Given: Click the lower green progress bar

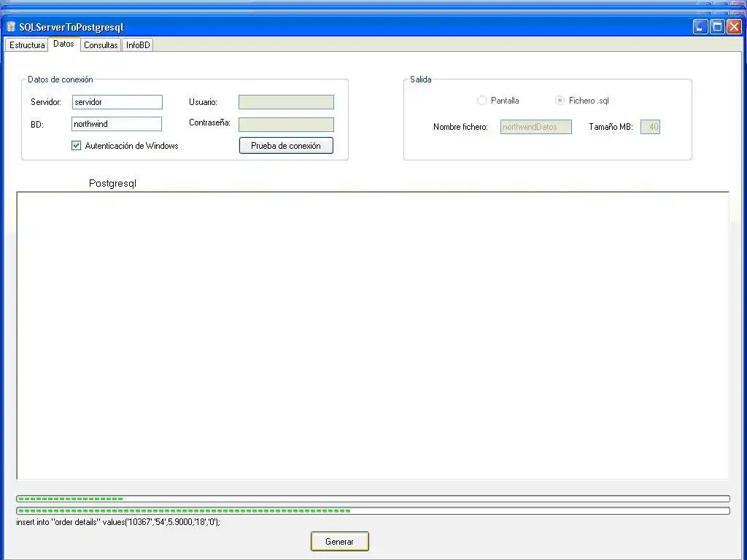Looking at the screenshot, I should [373, 510].
